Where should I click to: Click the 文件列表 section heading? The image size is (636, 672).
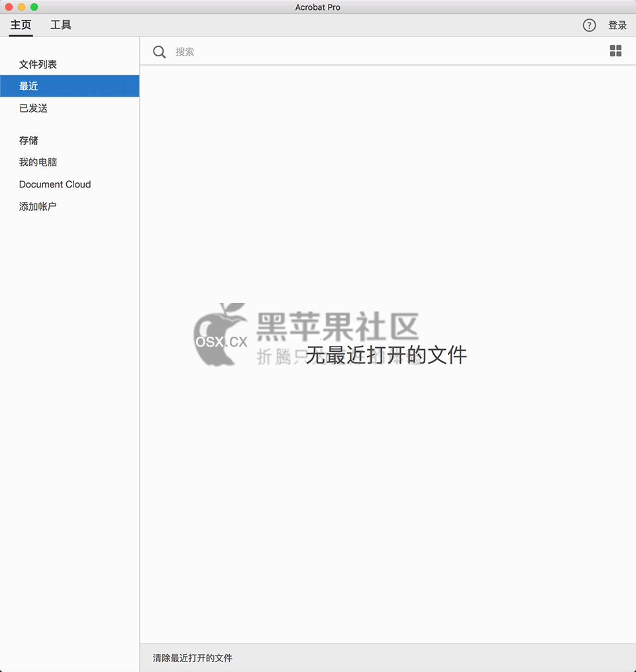(x=38, y=64)
